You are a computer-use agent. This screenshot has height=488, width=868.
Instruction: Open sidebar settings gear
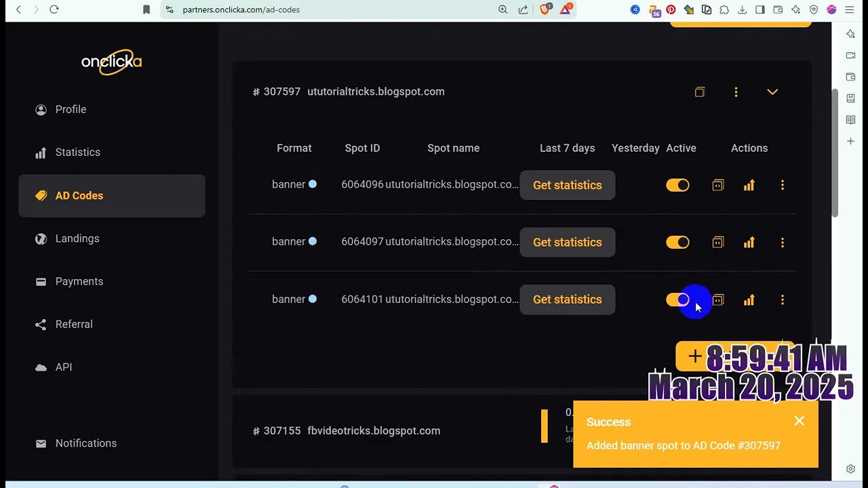coord(850,469)
